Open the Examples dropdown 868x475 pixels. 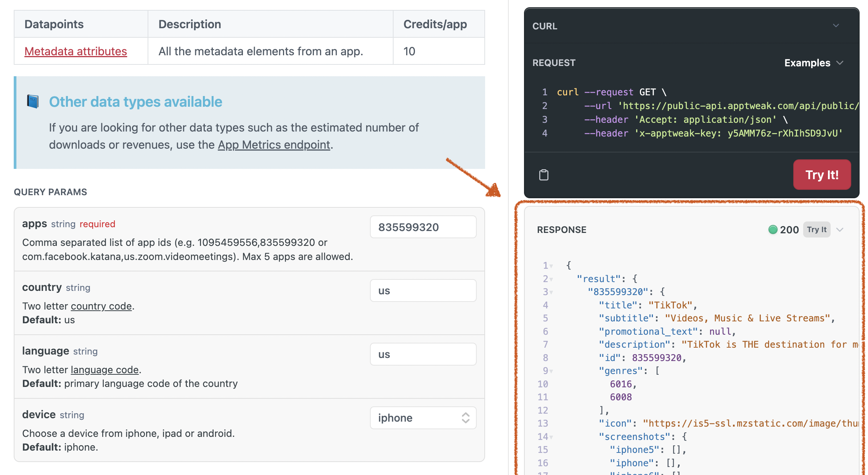(813, 63)
